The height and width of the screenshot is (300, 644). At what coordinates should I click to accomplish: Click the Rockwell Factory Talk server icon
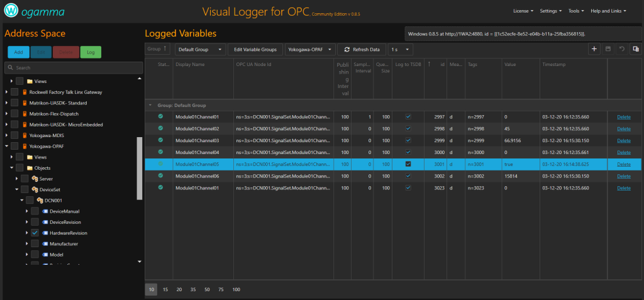25,92
